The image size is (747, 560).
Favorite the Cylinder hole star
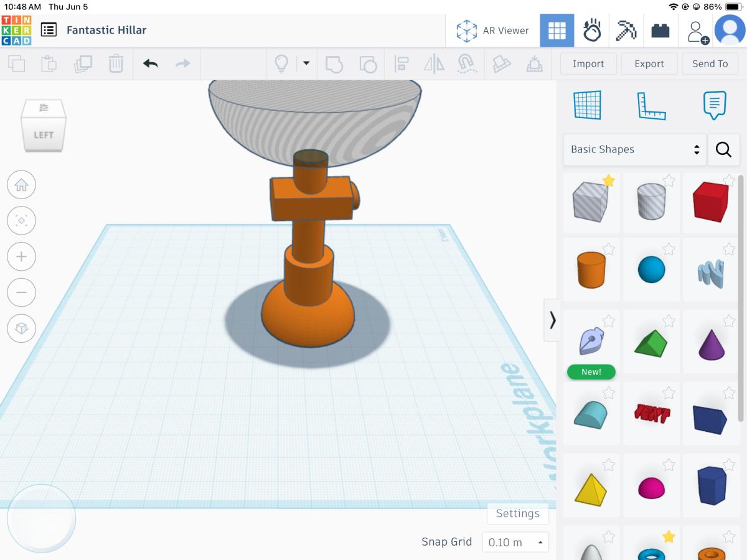pos(669,180)
